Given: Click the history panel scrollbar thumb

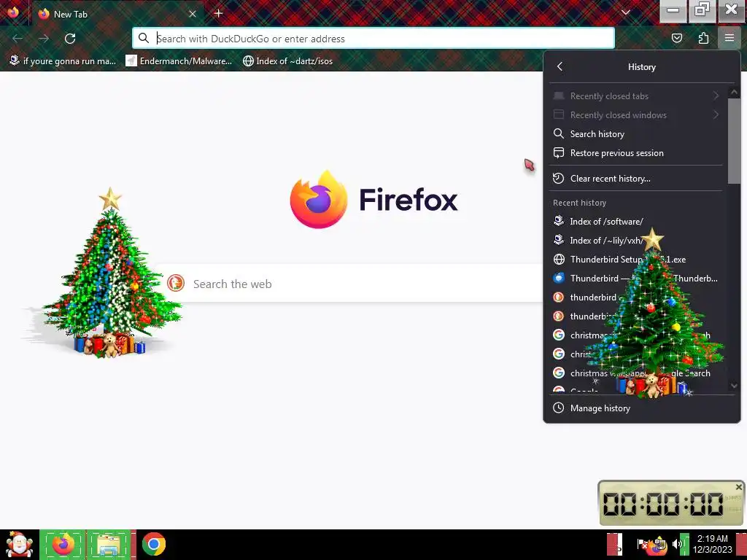Looking at the screenshot, I should coord(734,141).
